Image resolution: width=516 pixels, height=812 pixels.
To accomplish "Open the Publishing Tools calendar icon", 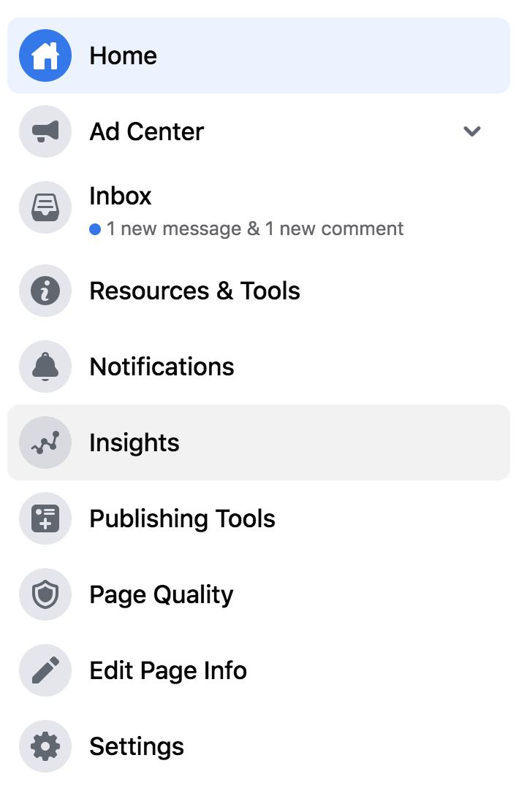I will point(45,518).
